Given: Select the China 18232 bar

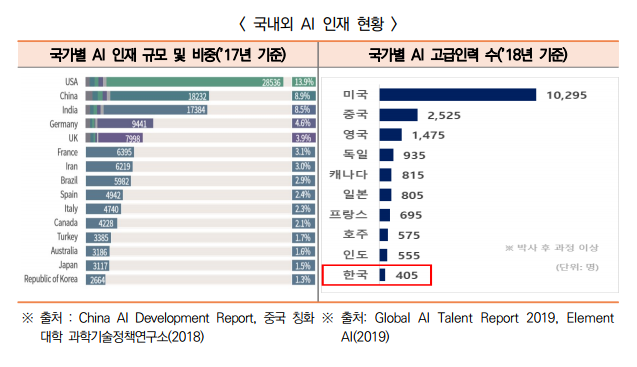Looking at the screenshot, I should tap(147, 96).
